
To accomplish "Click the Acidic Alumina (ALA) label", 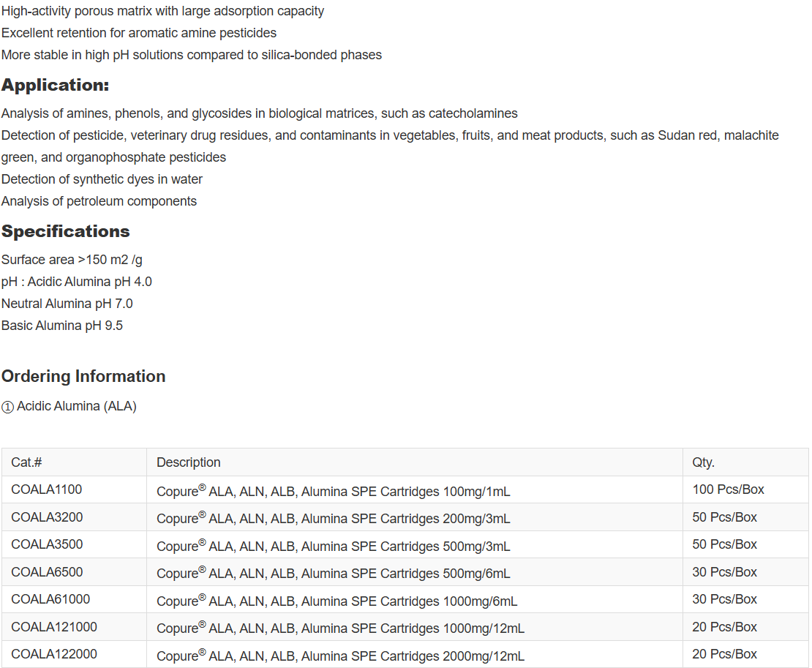I will [x=76, y=406].
